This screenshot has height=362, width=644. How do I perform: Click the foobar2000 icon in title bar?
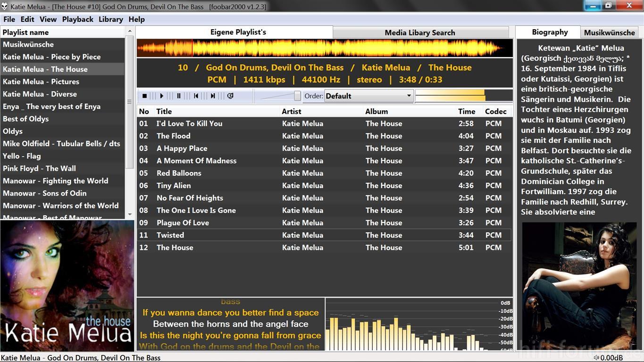[5, 7]
